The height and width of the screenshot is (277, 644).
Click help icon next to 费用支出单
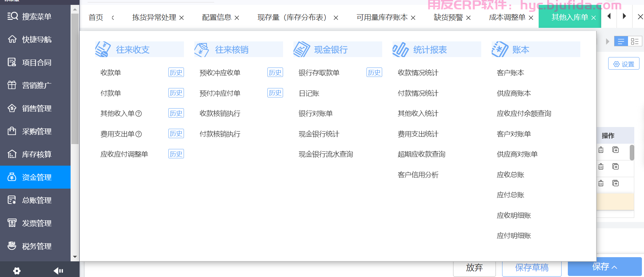point(138,134)
